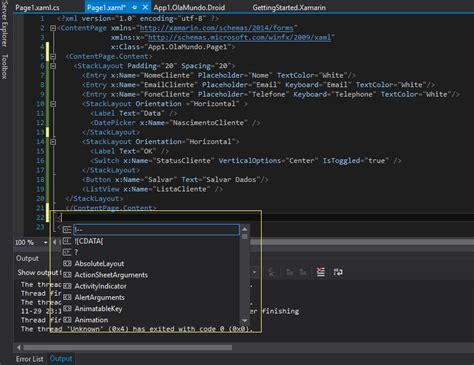The image size is (474, 365).
Task: Collapse StackLayout node on line 10
Action: click(x=53, y=104)
